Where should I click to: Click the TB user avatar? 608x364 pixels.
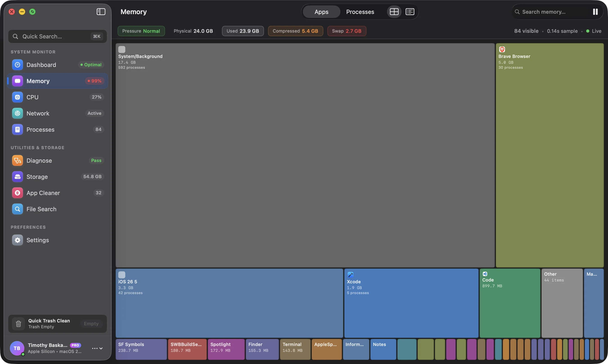click(17, 348)
